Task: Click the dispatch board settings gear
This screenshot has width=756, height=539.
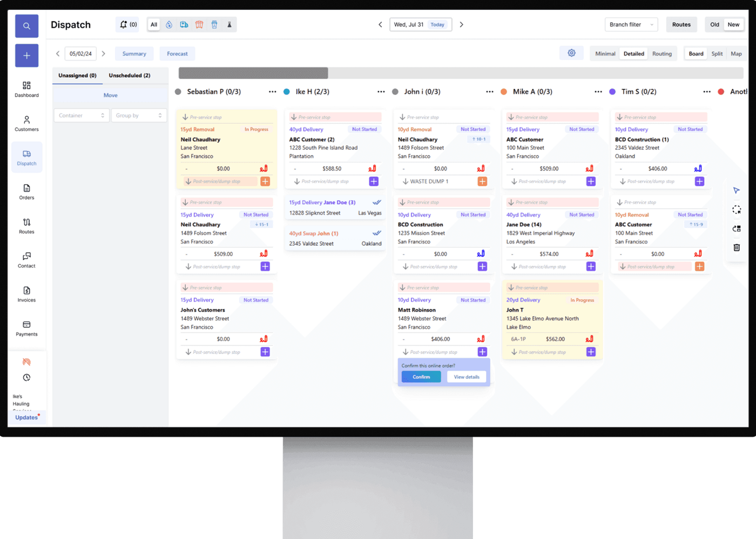Action: tap(571, 53)
